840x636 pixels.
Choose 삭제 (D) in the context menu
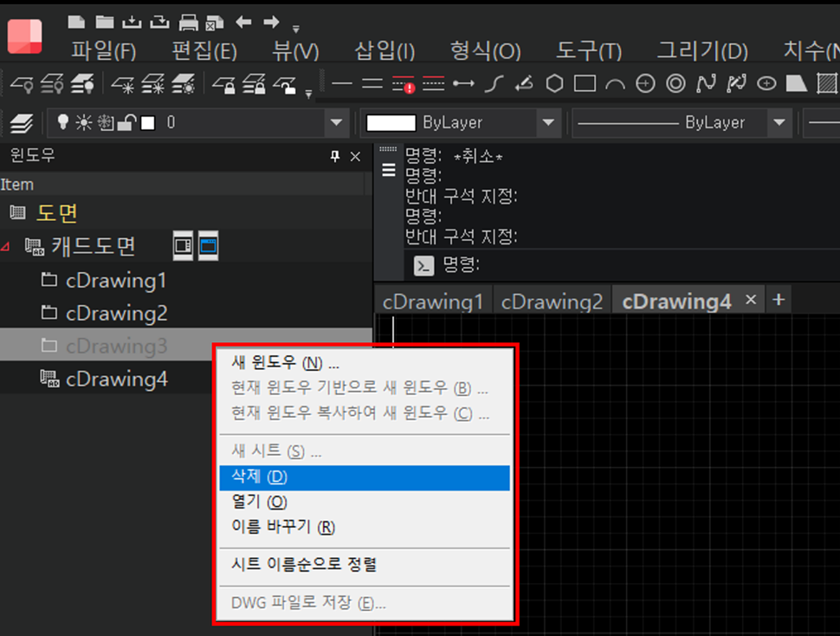365,477
